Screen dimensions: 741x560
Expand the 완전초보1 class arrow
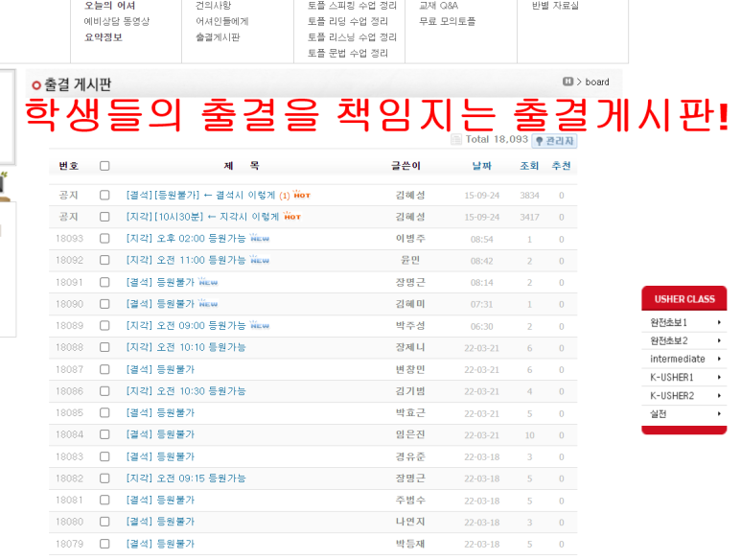point(719,322)
